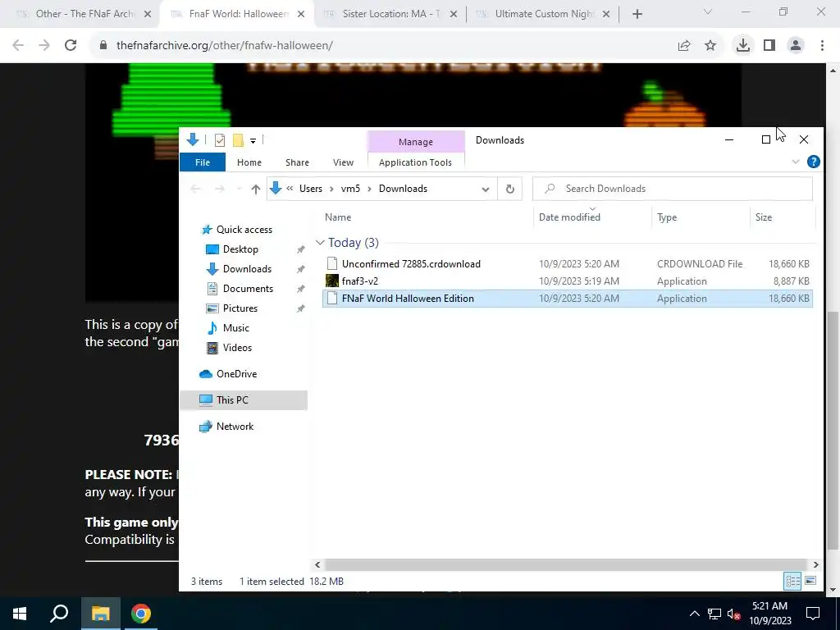Viewport: 840px width, 630px height.
Task: Open Network in the navigation pane
Action: (235, 427)
